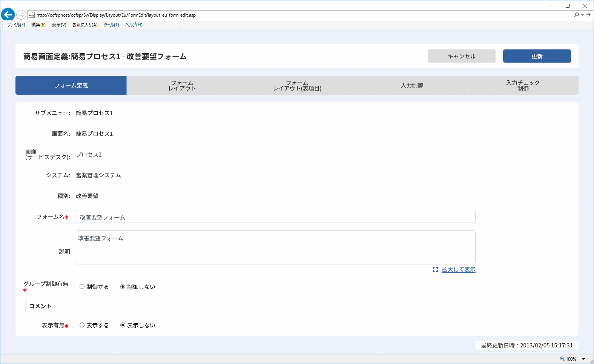Switch to the 入力制御 tab
Screen dimensions: 594x364
point(412,85)
